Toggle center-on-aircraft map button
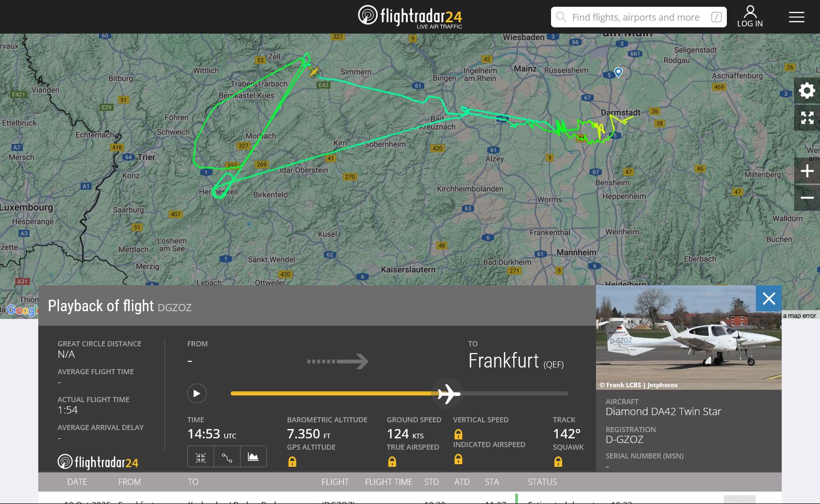The height and width of the screenshot is (504, 820). click(201, 457)
